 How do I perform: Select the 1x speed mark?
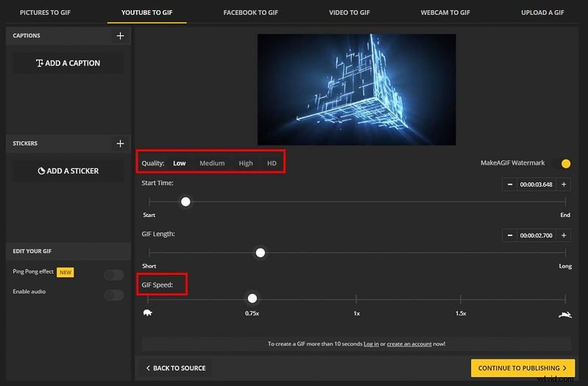[x=357, y=313]
